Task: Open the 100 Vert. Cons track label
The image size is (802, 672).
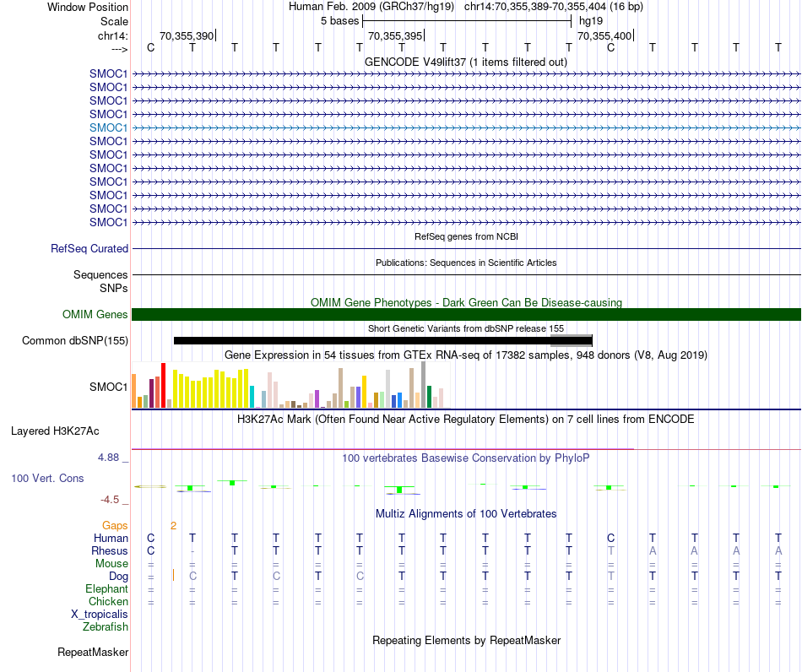Action: click(x=47, y=478)
